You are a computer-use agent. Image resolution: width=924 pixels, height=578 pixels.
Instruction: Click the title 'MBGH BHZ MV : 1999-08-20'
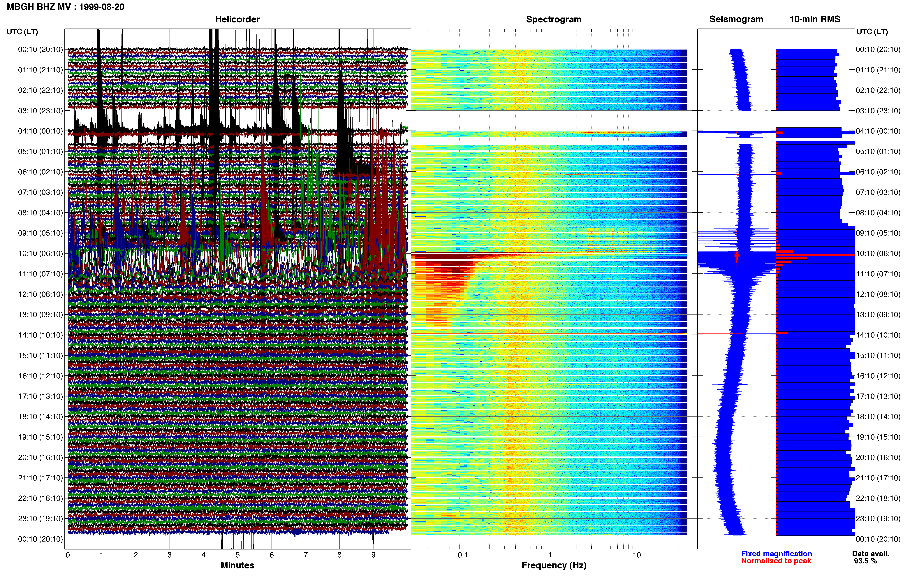[x=65, y=7]
